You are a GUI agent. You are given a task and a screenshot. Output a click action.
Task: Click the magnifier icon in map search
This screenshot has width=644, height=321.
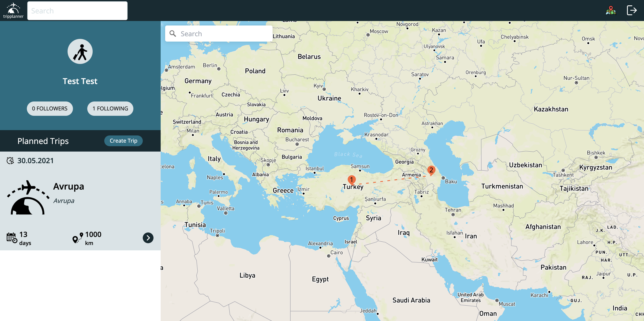tap(173, 34)
